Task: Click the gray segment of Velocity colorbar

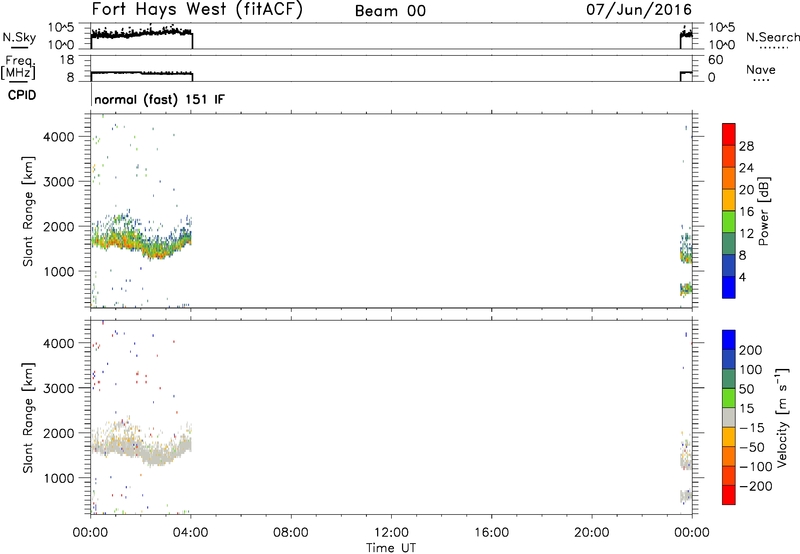Action: [x=729, y=418]
